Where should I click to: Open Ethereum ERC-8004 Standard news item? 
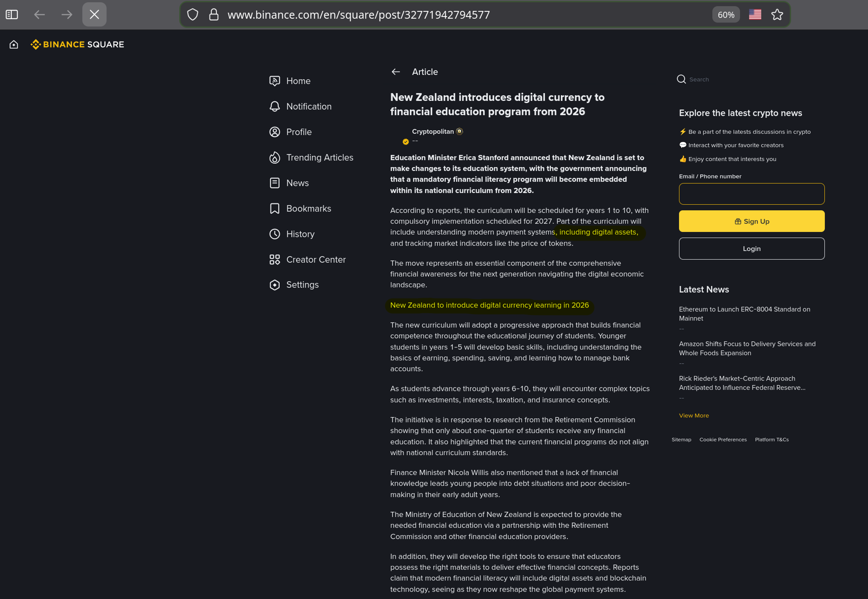(745, 314)
